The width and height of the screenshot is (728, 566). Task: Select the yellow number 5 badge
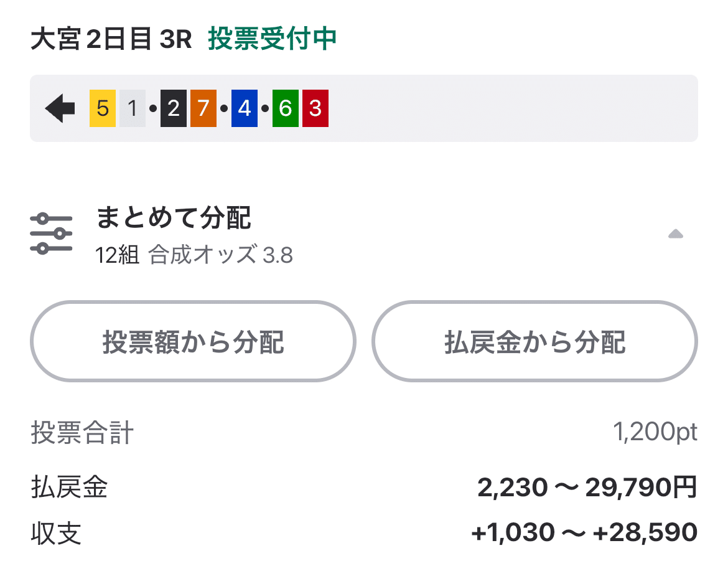pyautogui.click(x=101, y=108)
